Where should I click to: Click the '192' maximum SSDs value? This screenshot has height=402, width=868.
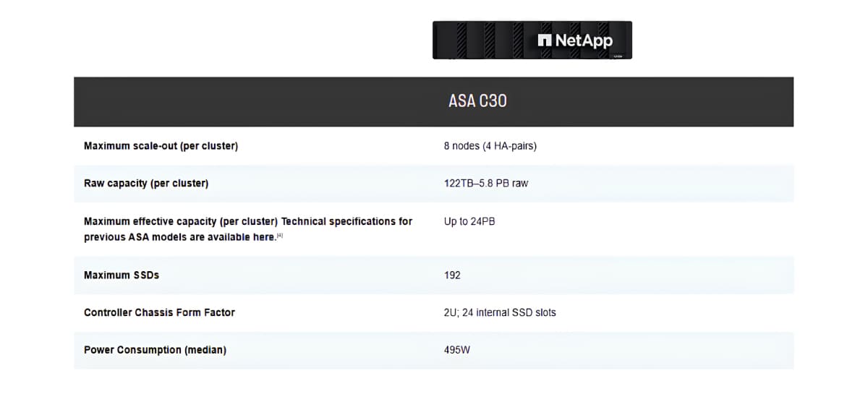point(452,275)
